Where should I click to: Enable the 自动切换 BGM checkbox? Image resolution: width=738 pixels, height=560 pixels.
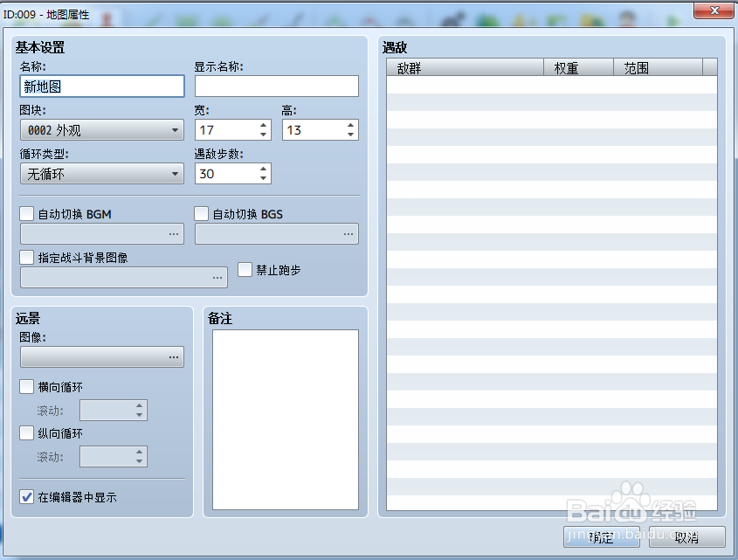tap(25, 213)
